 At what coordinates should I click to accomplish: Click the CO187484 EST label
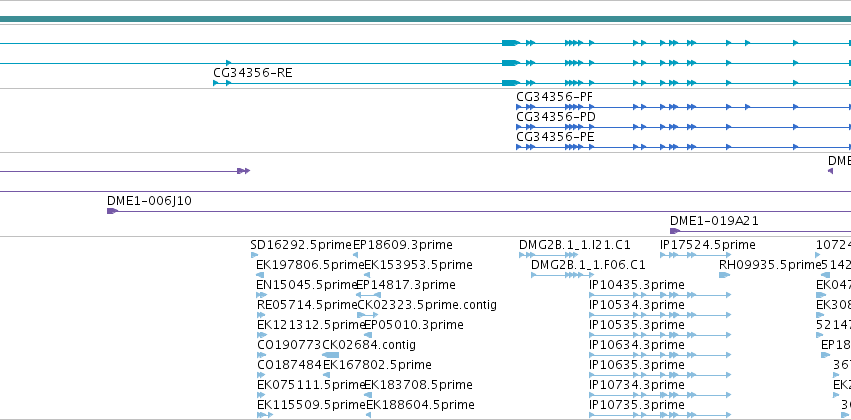coord(289,365)
